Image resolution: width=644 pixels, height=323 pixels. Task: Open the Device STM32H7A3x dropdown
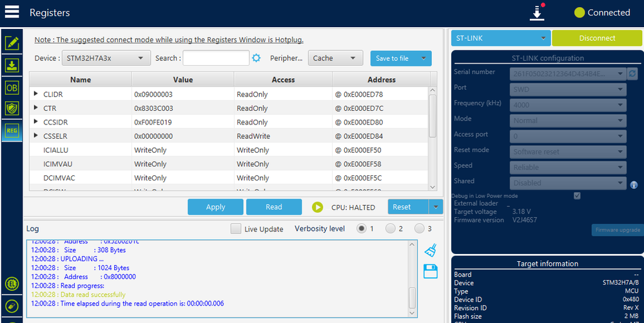[x=106, y=58]
